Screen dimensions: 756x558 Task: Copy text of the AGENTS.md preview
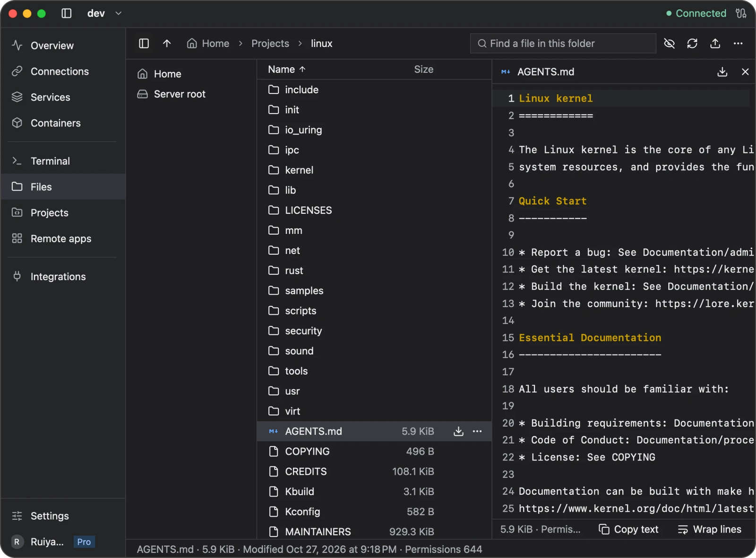(628, 530)
